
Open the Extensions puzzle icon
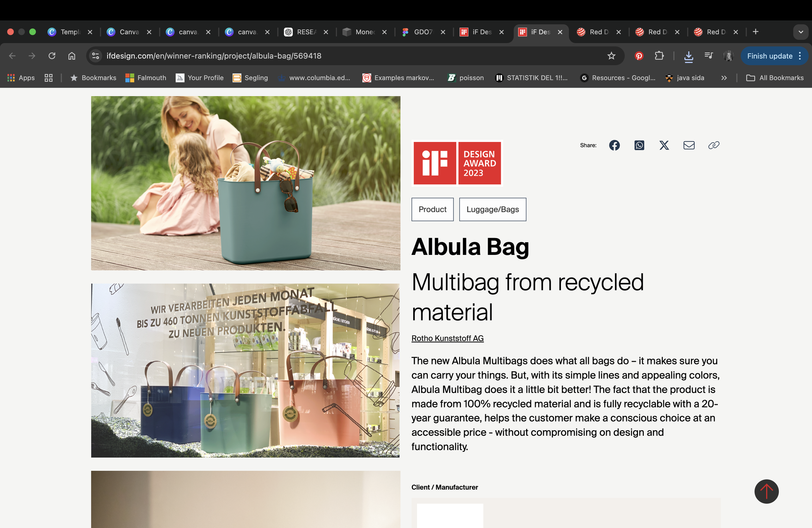(x=659, y=56)
